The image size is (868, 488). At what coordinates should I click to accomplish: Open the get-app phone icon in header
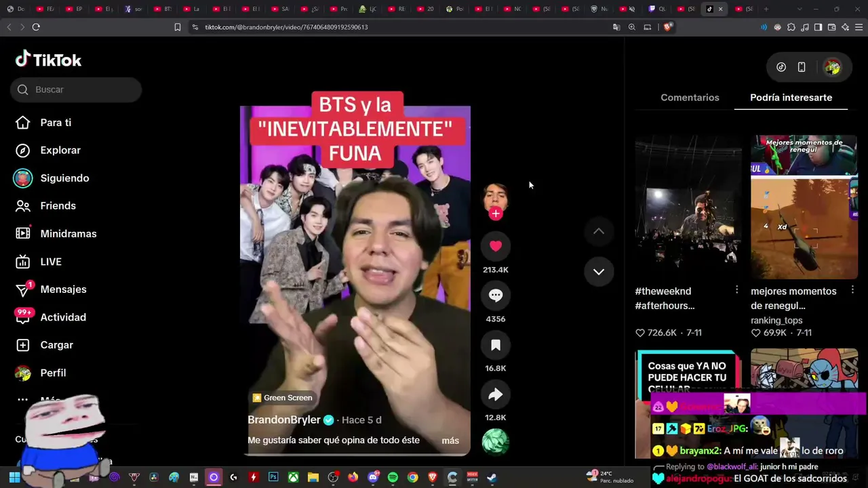[x=802, y=67]
